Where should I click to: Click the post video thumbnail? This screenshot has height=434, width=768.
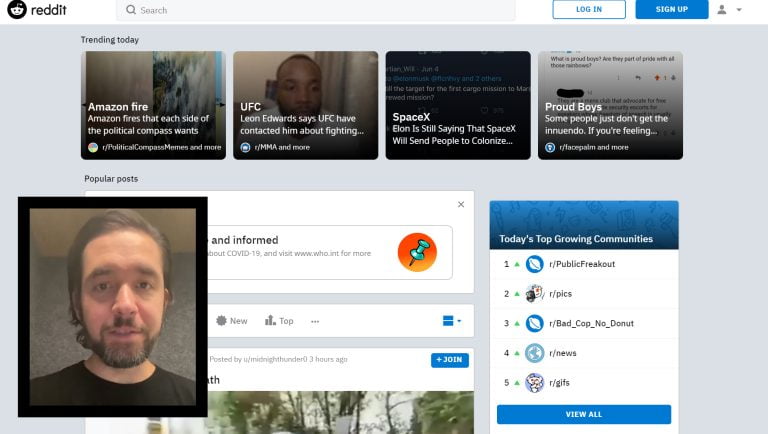tap(340, 412)
